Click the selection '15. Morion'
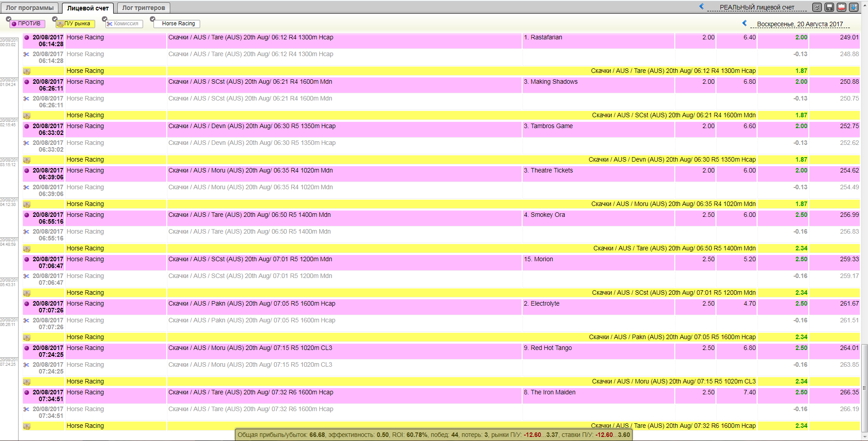 point(538,259)
